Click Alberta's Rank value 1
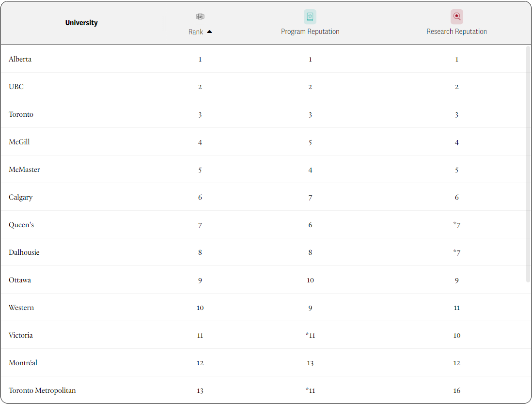 point(200,60)
